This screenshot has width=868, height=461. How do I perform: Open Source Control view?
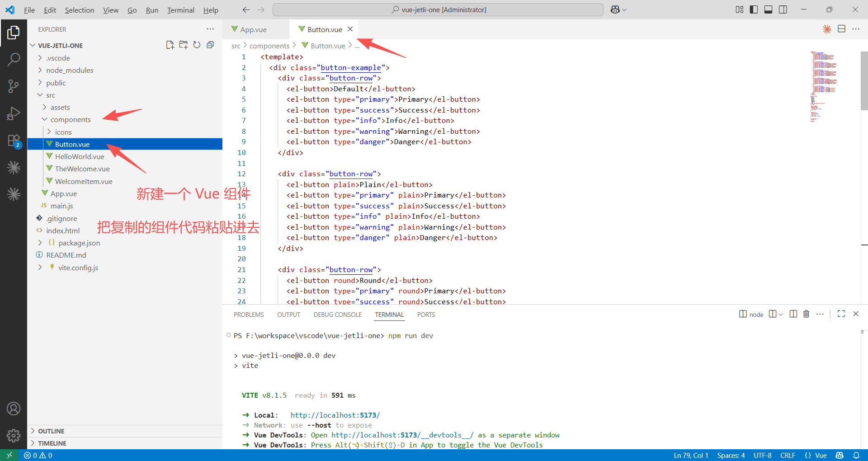(x=14, y=86)
